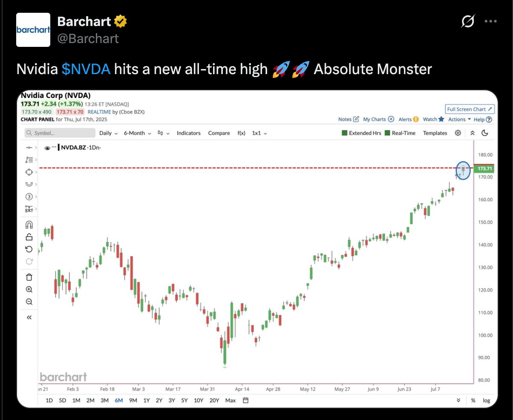Open the Compare menu
Image resolution: width=513 pixels, height=420 pixels.
click(219, 133)
